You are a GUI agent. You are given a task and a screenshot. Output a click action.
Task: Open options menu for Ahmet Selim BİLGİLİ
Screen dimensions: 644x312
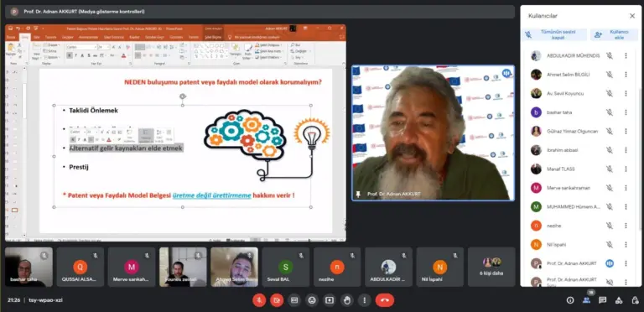click(x=626, y=75)
